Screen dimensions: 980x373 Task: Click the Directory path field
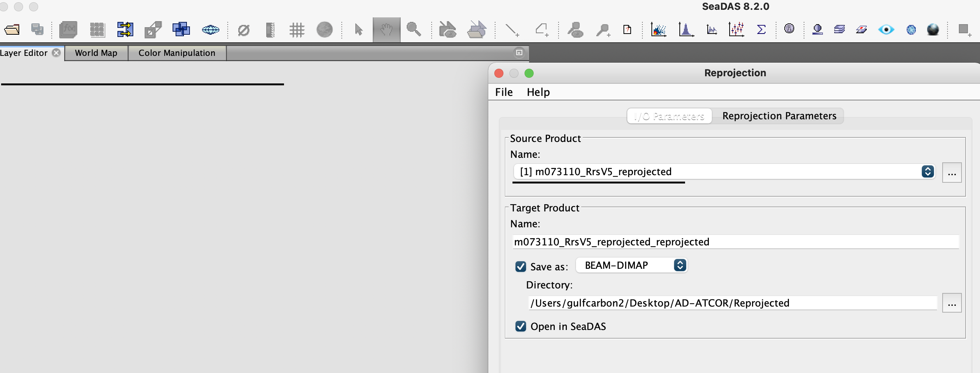coord(732,303)
